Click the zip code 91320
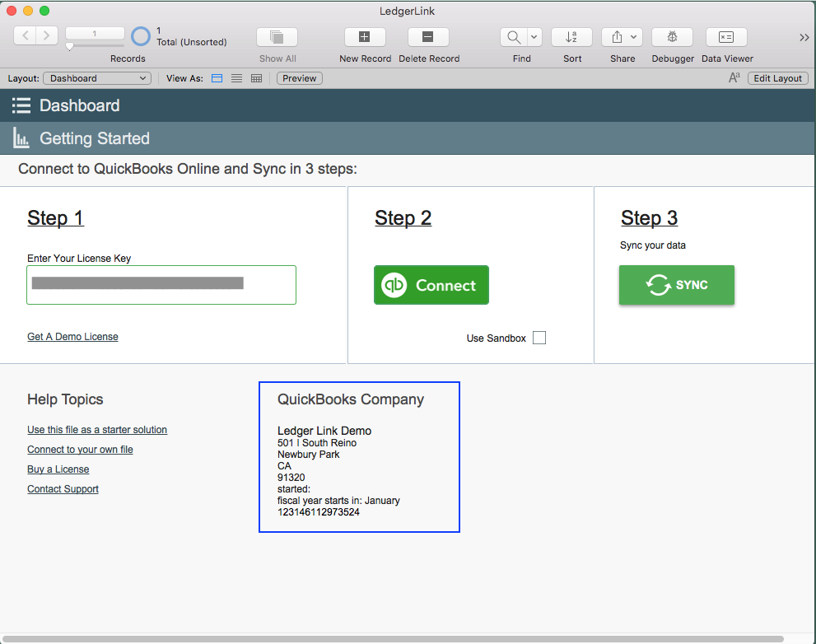This screenshot has height=644, width=816. tap(291, 478)
